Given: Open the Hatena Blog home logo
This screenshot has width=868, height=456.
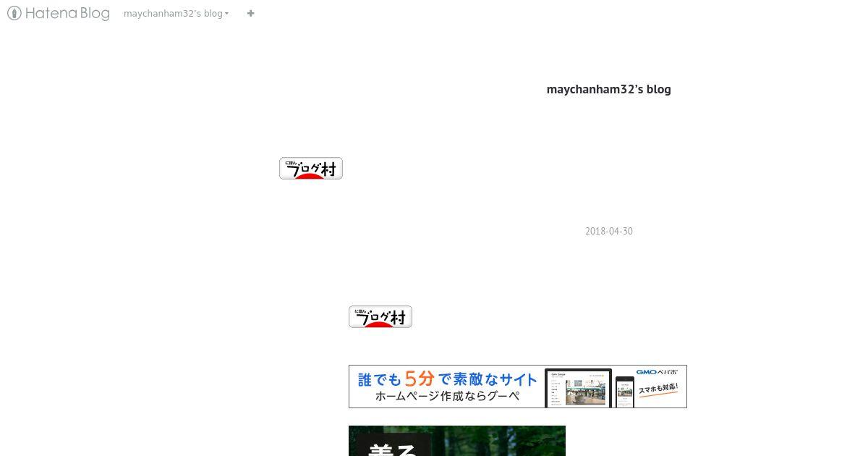Looking at the screenshot, I should point(59,13).
